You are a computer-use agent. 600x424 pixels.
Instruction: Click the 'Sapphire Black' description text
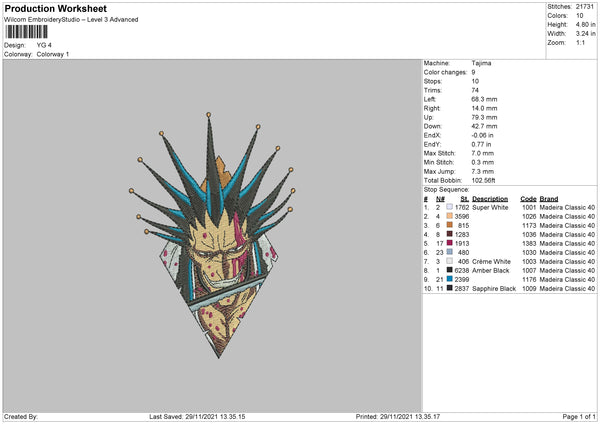(x=494, y=289)
